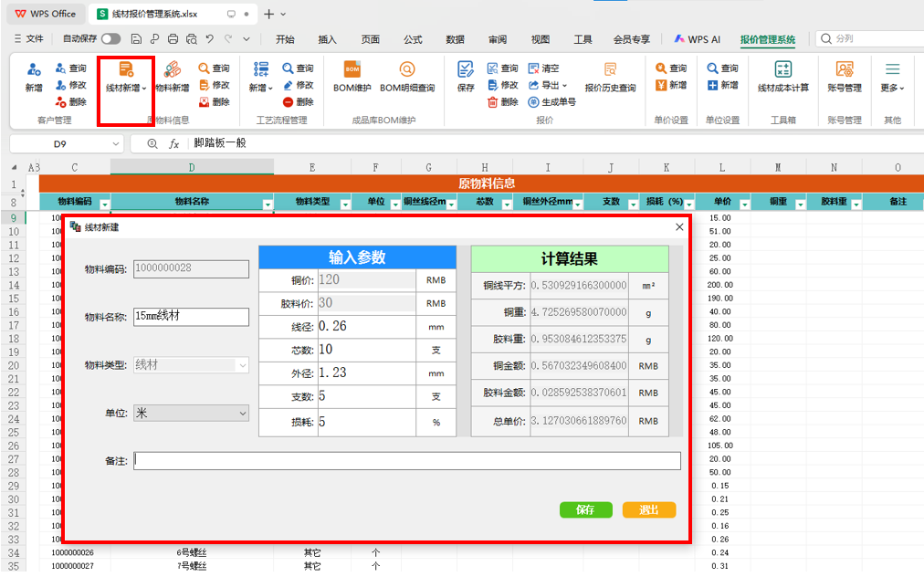
Task: Click 查询 in the 工艺流程管理 group
Action: pyautogui.click(x=299, y=68)
